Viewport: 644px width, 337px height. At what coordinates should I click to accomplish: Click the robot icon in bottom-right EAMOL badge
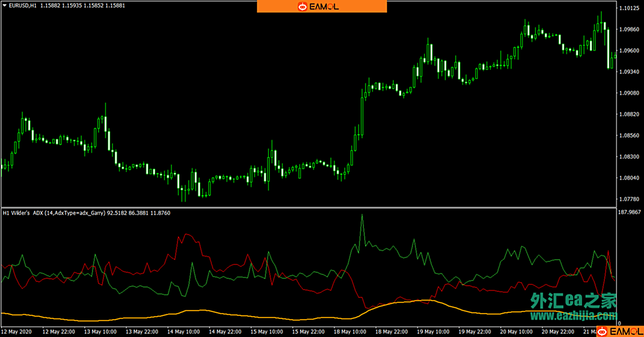(x=603, y=331)
